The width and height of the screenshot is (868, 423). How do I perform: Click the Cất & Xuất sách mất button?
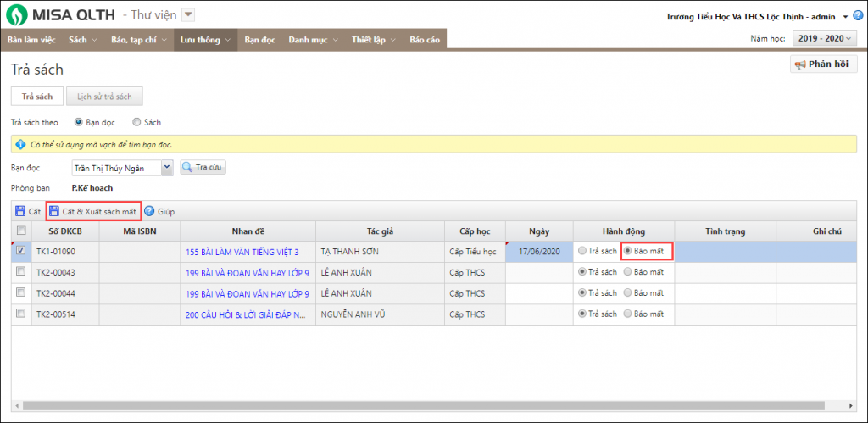click(x=93, y=211)
